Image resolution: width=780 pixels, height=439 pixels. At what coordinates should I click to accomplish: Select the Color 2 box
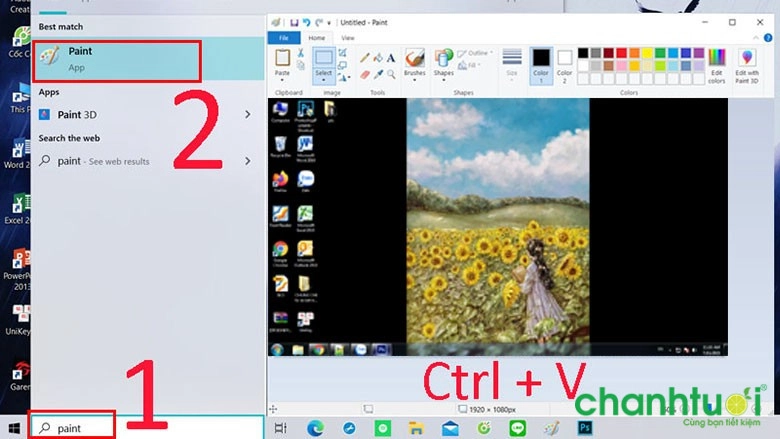(564, 65)
